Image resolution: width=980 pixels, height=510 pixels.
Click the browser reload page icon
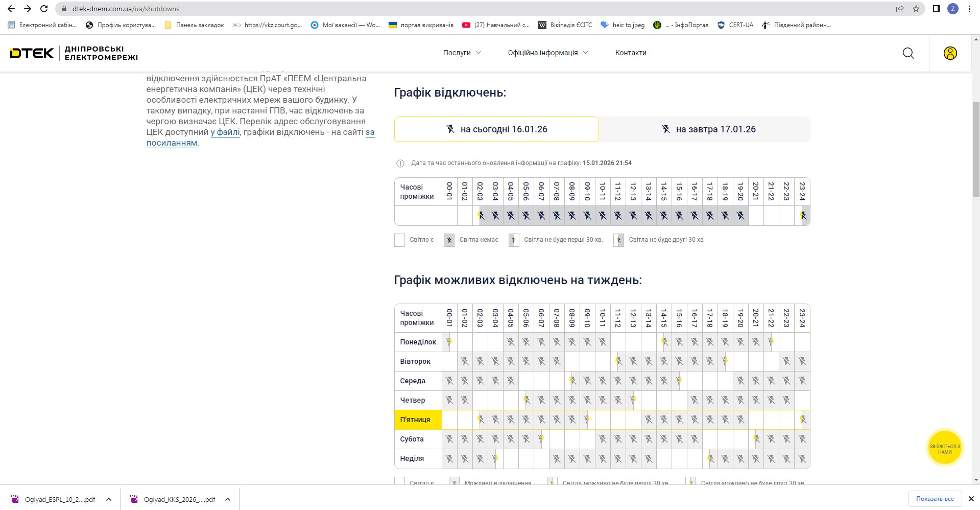[44, 9]
